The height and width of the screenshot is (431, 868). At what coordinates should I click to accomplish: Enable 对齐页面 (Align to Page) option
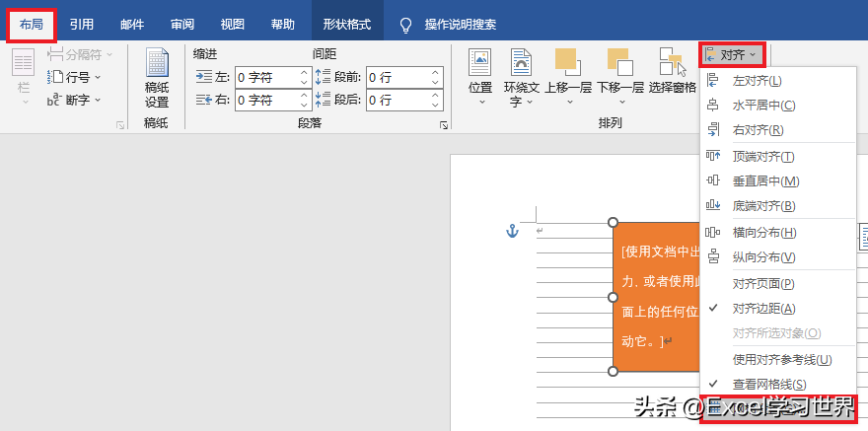[763, 284]
